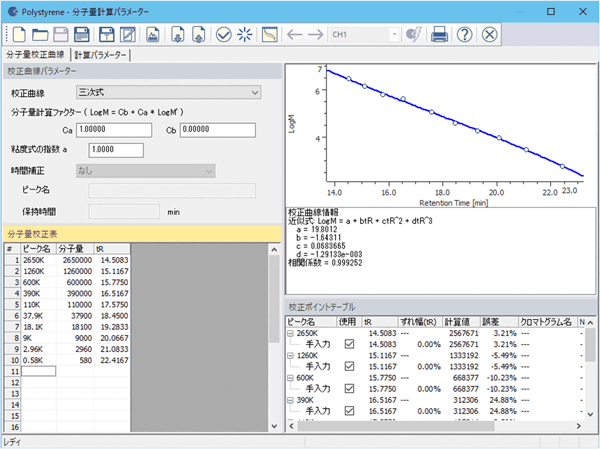
Task: Click the 計算値 column header
Action: click(456, 322)
